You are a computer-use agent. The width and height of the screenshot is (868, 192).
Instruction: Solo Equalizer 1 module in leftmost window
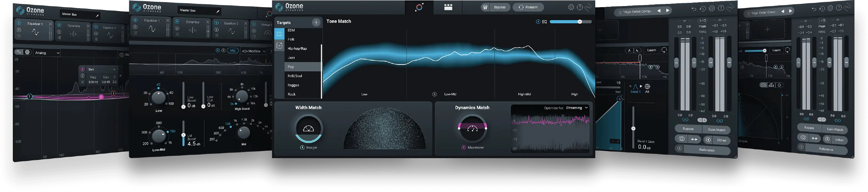19,30
